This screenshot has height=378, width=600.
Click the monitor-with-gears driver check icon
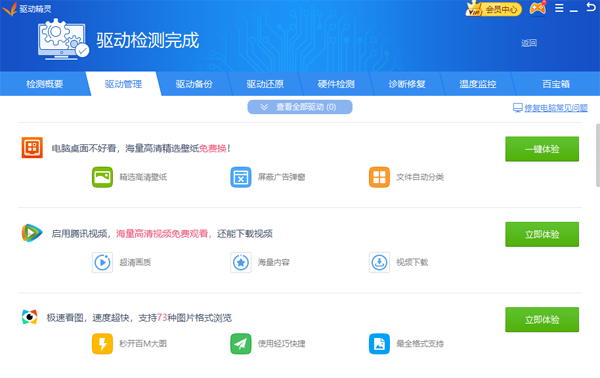[x=63, y=39]
